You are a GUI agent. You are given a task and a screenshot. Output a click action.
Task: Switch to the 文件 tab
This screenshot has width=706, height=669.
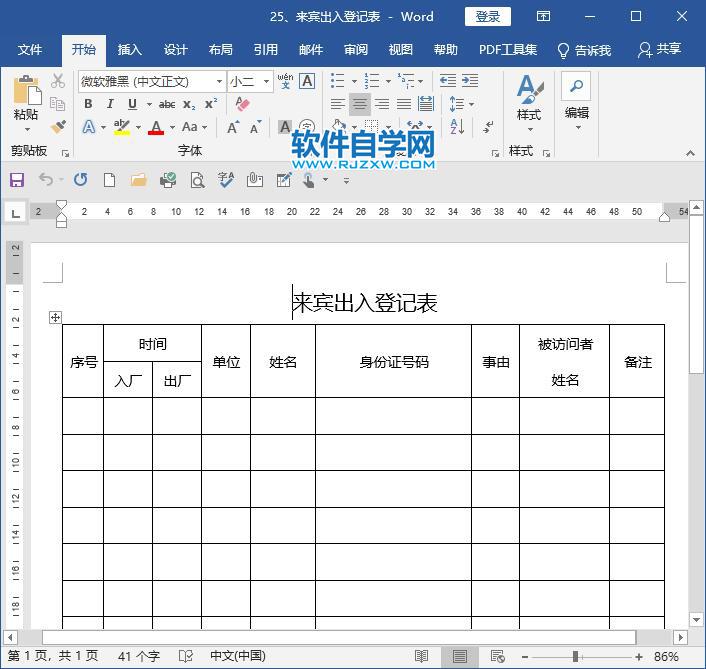(30, 50)
